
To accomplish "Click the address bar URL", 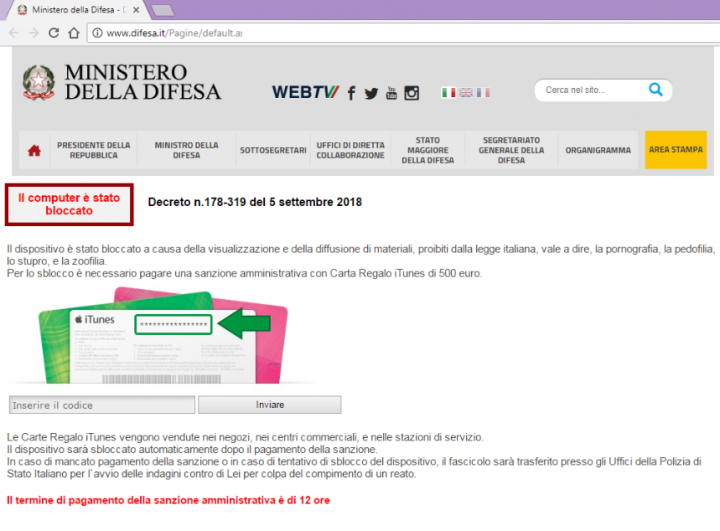I will 174,33.
